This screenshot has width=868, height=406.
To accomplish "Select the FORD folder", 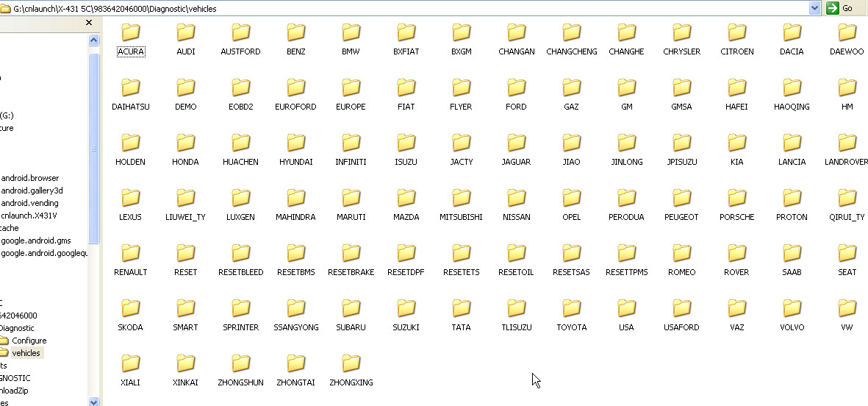I will click(516, 95).
